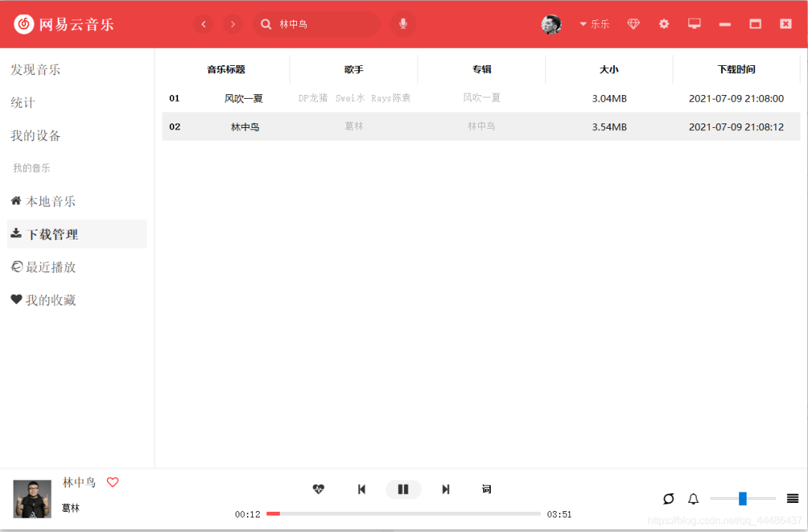Go forward with the right arrow button
The image size is (808, 532).
click(233, 24)
